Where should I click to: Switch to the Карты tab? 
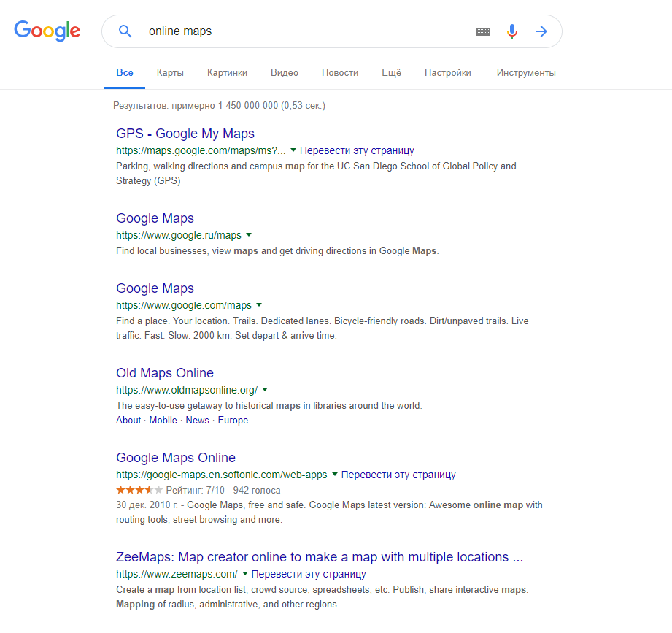[x=170, y=73]
